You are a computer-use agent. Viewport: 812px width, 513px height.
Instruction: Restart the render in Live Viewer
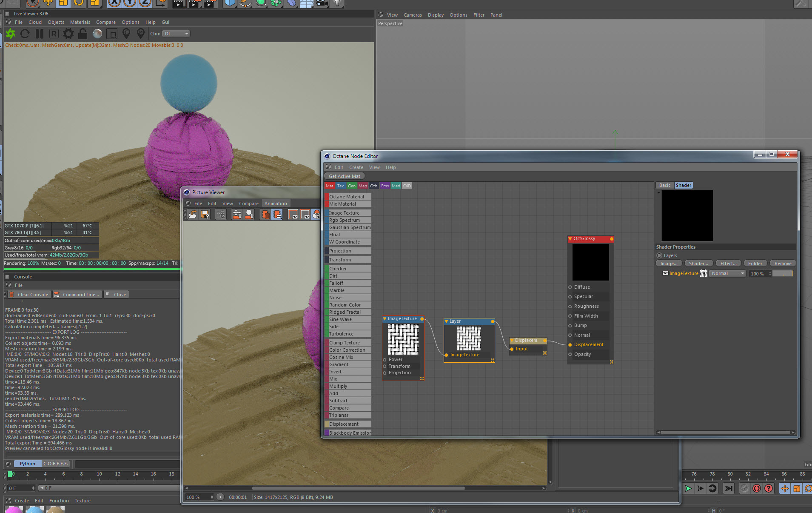(25, 34)
